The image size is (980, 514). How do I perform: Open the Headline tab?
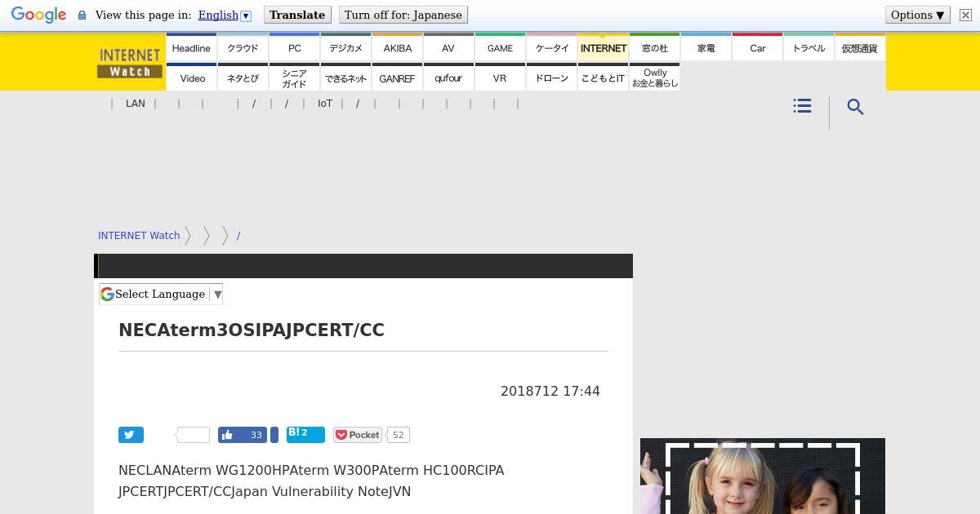(191, 47)
